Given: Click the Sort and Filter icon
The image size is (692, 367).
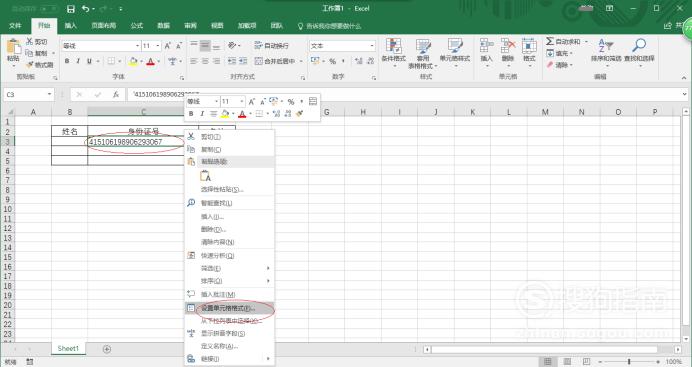Looking at the screenshot, I should [605, 46].
